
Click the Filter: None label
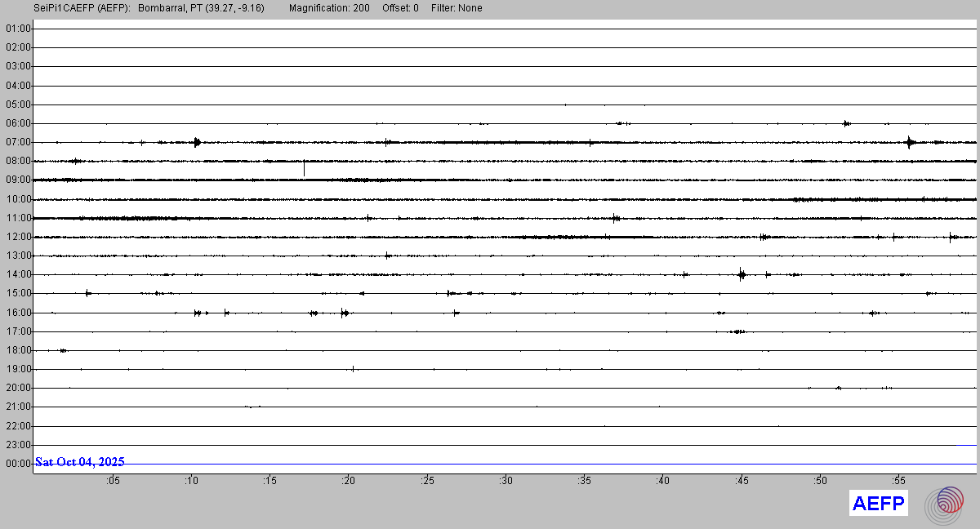tap(457, 8)
